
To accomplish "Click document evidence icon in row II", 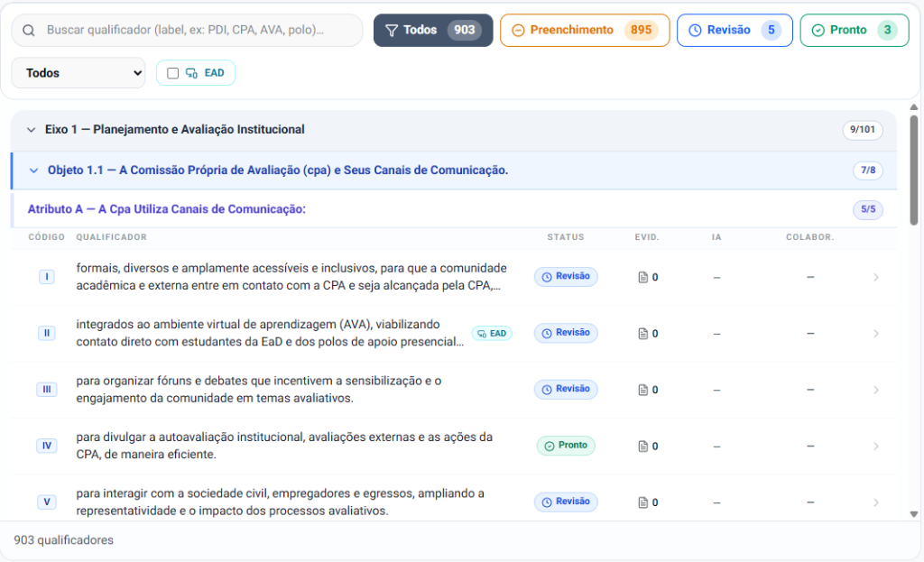I will 642,334.
